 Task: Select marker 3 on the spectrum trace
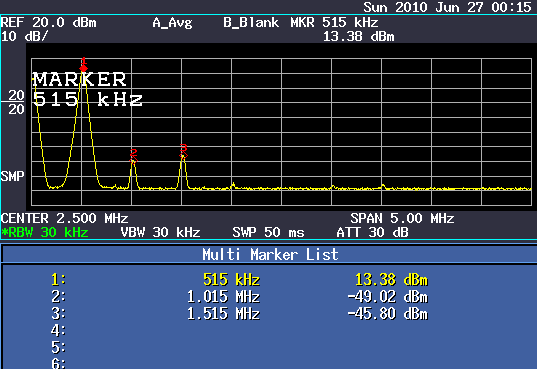[x=184, y=151]
